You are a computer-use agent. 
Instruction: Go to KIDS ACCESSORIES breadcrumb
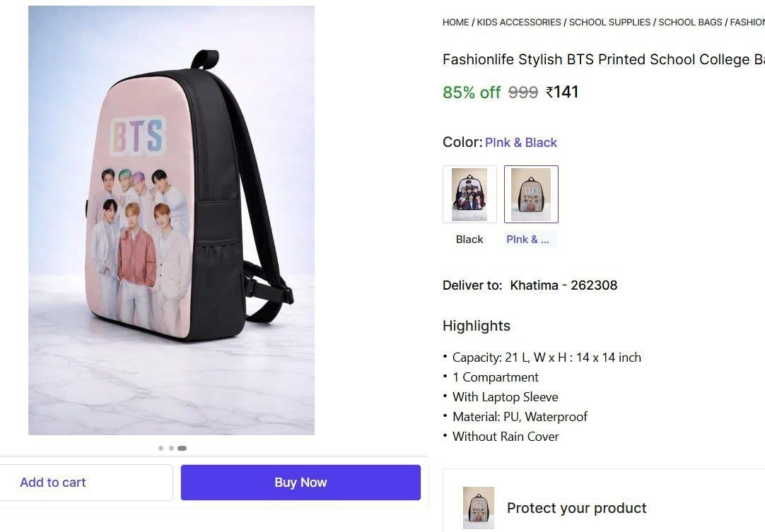(x=519, y=23)
